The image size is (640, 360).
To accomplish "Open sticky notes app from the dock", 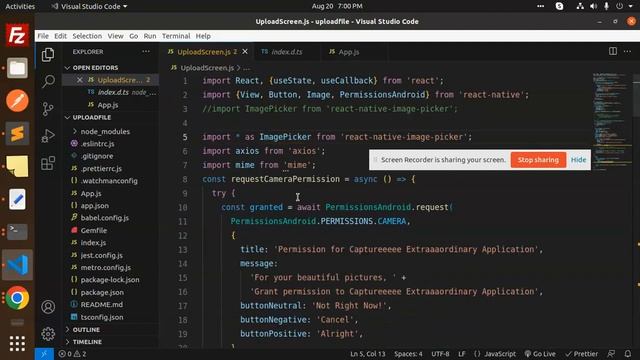I will pos(17,166).
